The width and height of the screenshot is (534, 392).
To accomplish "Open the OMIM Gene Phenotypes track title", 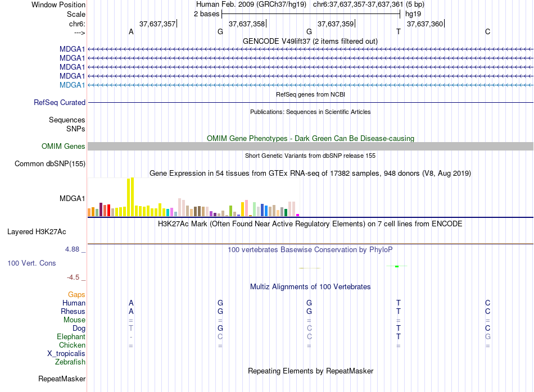I will point(311,139).
